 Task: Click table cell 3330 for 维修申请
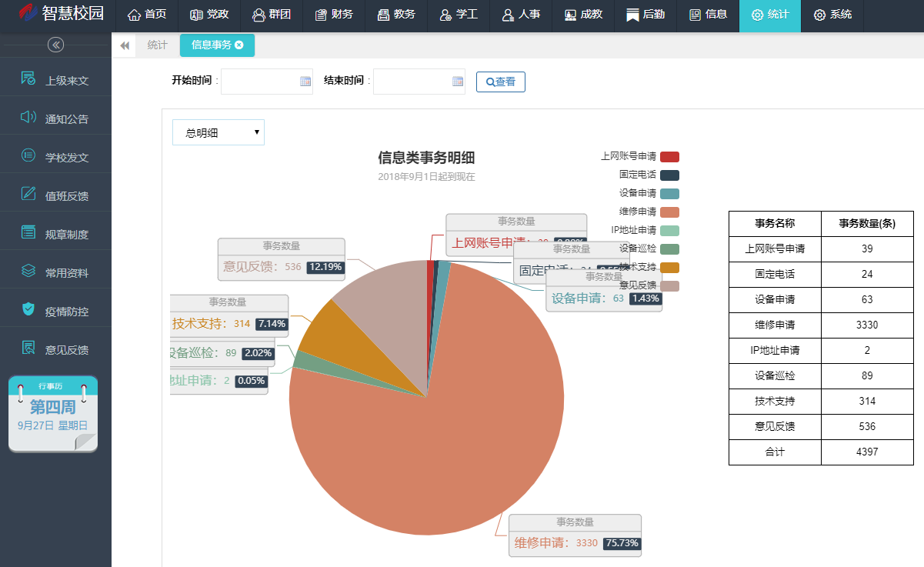click(867, 325)
